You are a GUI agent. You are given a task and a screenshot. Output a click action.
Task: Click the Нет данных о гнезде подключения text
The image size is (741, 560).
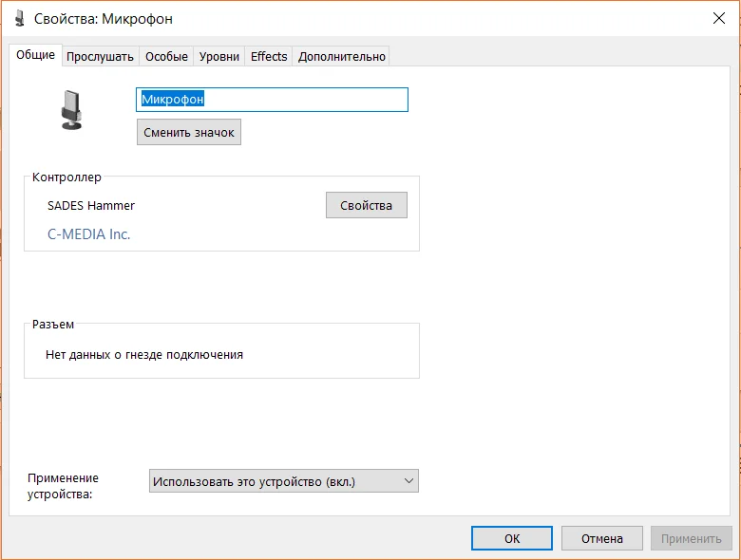(x=144, y=355)
